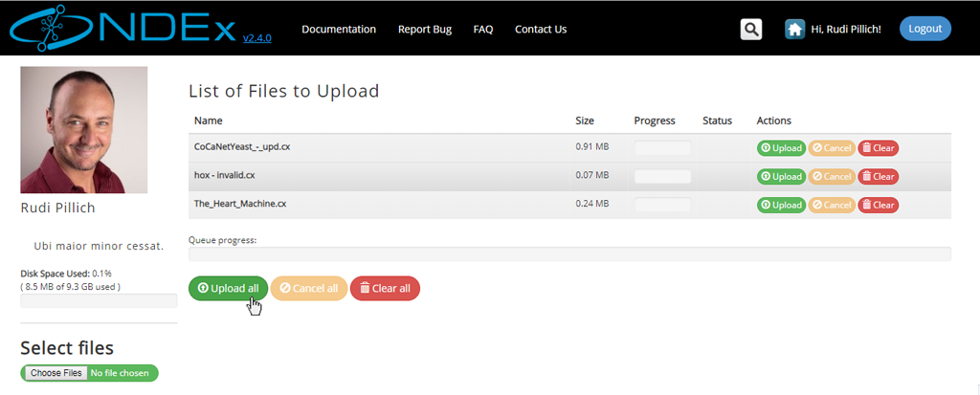
Task: Clear The_Heart_Machine.cx from list
Action: click(x=879, y=205)
